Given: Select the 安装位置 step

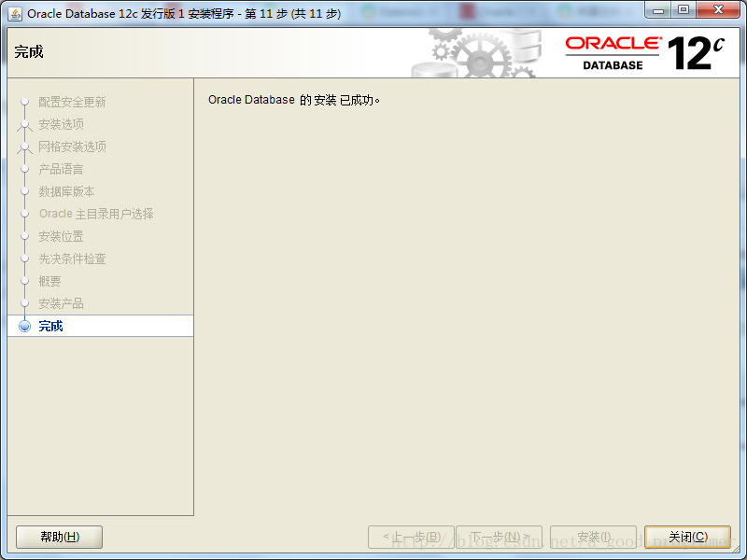Looking at the screenshot, I should click(x=61, y=236).
